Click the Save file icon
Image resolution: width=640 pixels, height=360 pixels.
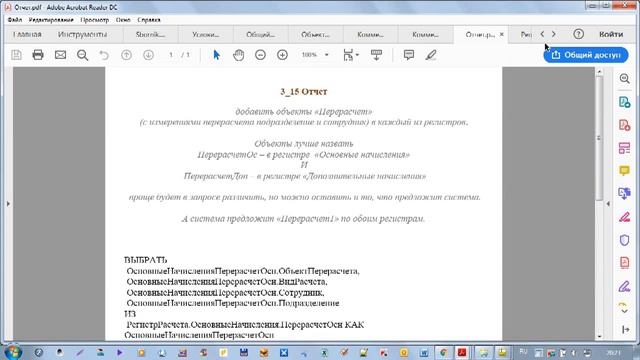(x=16, y=55)
